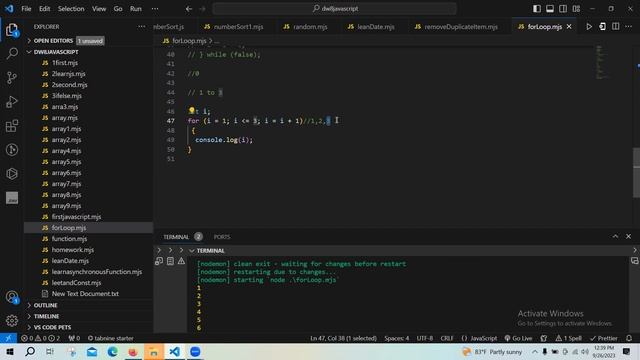Open the Edit menu
Image resolution: width=640 pixels, height=360 pixels.
pyautogui.click(x=44, y=9)
